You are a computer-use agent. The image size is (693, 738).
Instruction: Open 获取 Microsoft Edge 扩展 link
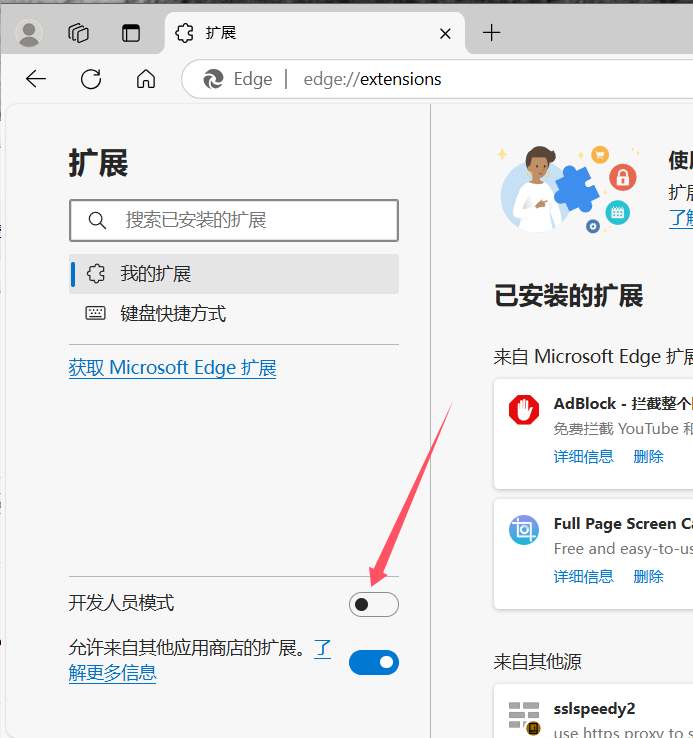point(172,368)
